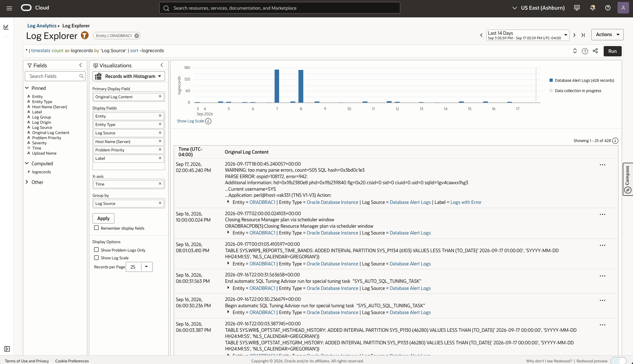Collapse the Pinned fields section

pyautogui.click(x=27, y=88)
